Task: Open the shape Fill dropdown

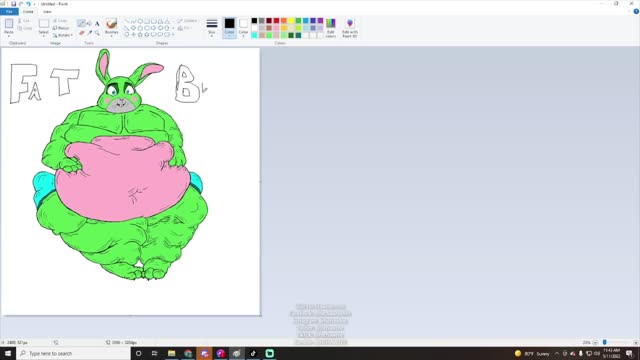Action: tap(185, 28)
